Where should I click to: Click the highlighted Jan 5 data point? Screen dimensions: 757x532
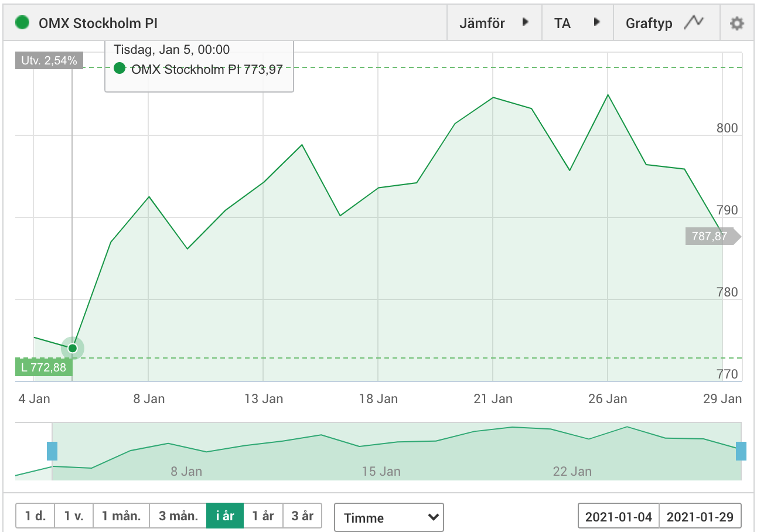73,348
